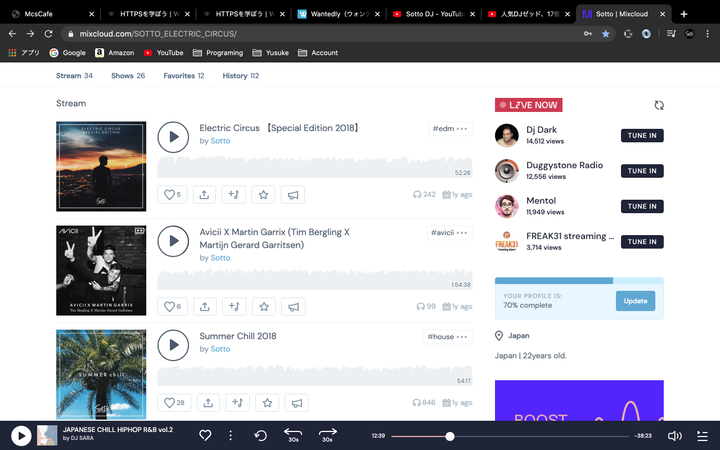Open Sotto link under Electric Circus

(x=220, y=141)
